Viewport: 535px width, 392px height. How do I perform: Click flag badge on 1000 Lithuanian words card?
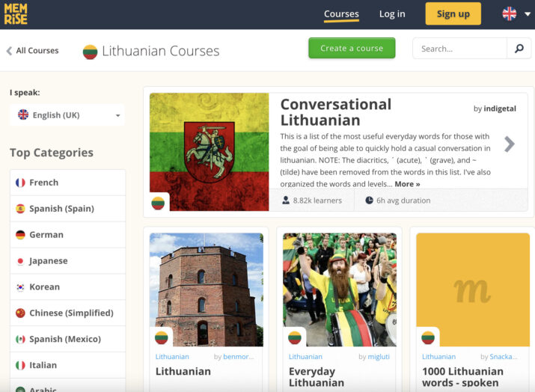(428, 337)
